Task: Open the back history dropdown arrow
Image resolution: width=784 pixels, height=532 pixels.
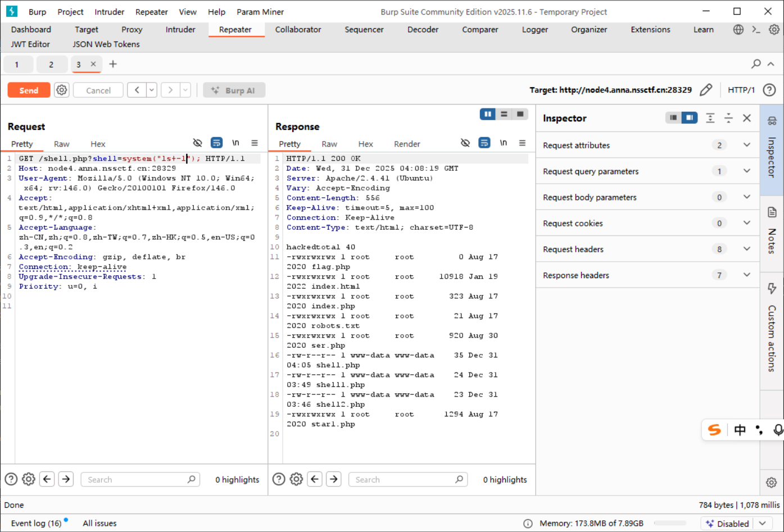Action: [152, 90]
